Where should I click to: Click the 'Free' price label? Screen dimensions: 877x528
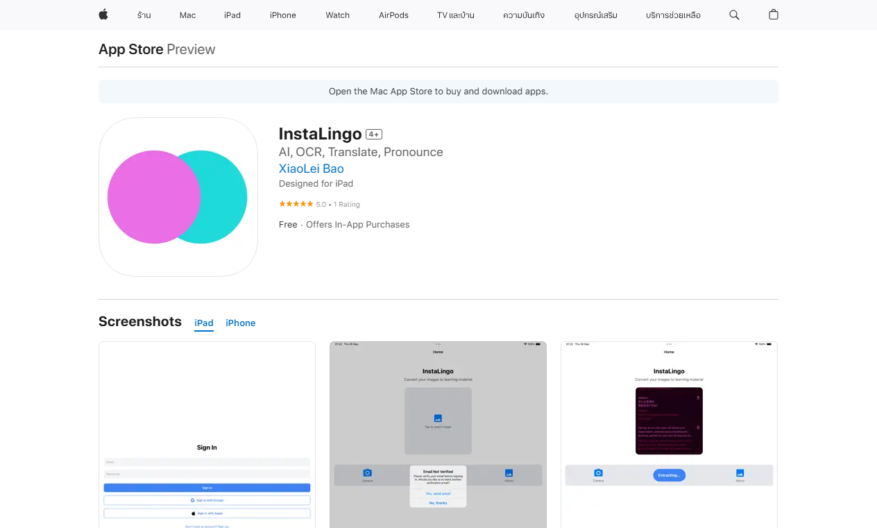(288, 224)
